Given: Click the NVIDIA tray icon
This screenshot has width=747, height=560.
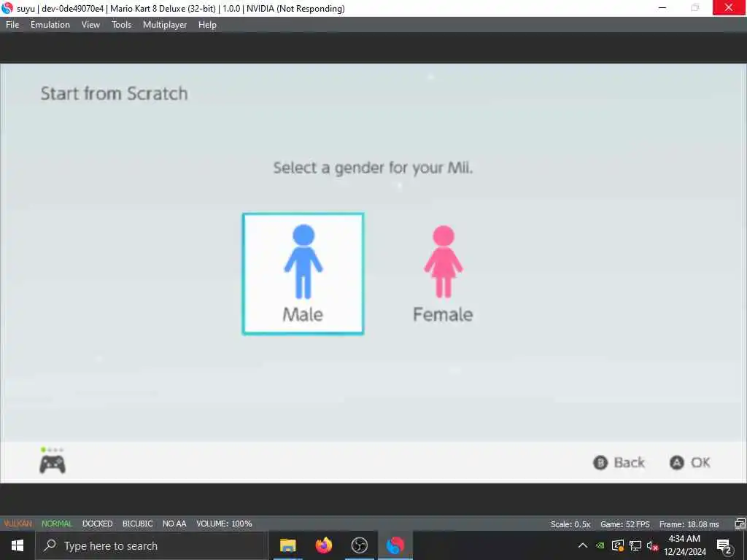Looking at the screenshot, I should coord(600,545).
